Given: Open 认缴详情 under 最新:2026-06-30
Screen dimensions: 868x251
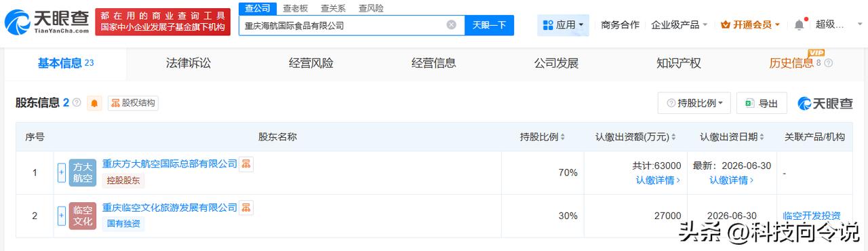Looking at the screenshot, I should coord(732,180).
